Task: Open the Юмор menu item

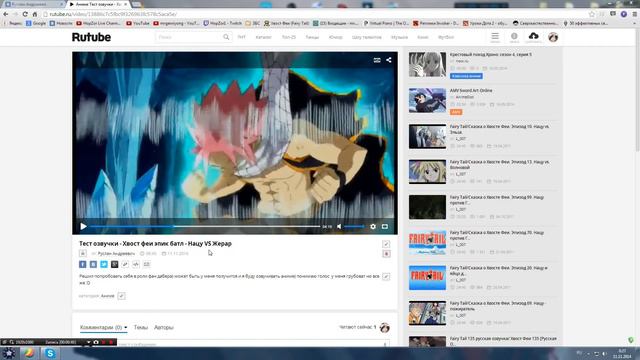Action: point(336,37)
